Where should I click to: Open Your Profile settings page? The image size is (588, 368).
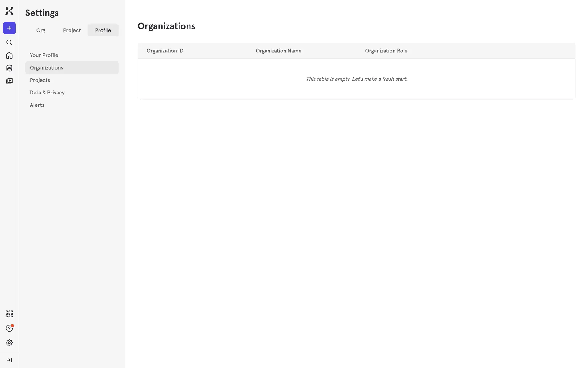coord(44,55)
